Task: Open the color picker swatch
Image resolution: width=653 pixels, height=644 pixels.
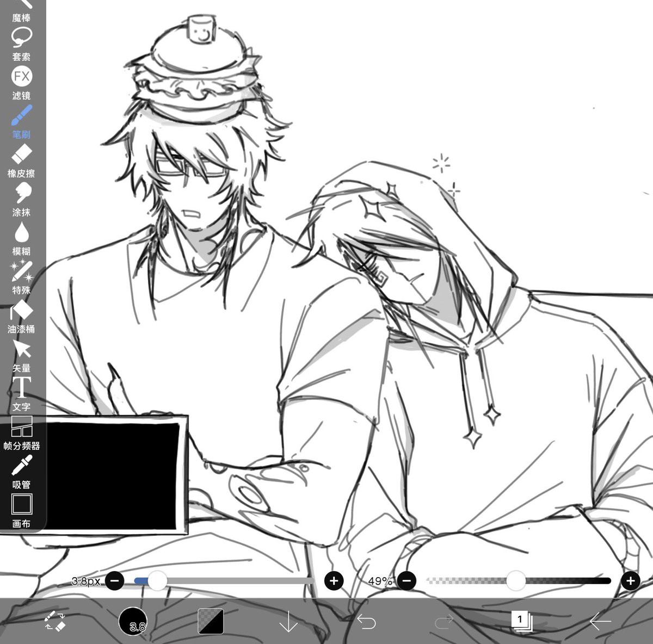Action: pos(211,621)
